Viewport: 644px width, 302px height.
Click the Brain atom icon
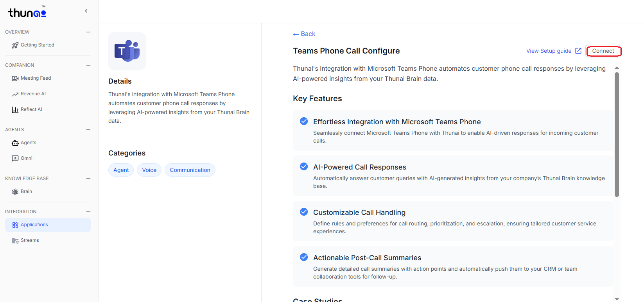15,192
